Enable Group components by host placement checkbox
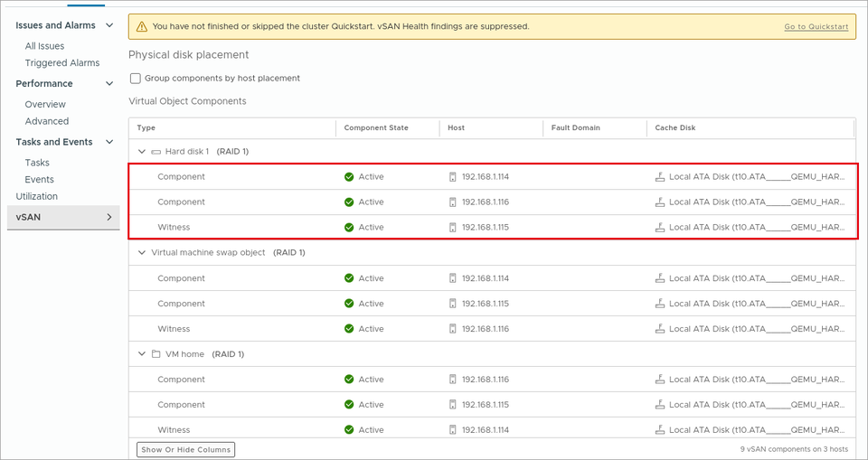Screen dimensions: 868x460 pos(135,79)
